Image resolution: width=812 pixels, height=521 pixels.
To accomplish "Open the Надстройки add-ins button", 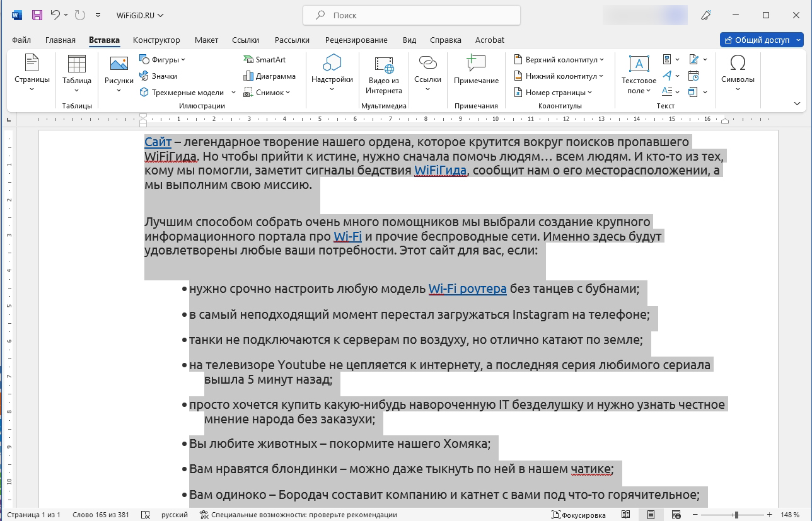I will (332, 74).
